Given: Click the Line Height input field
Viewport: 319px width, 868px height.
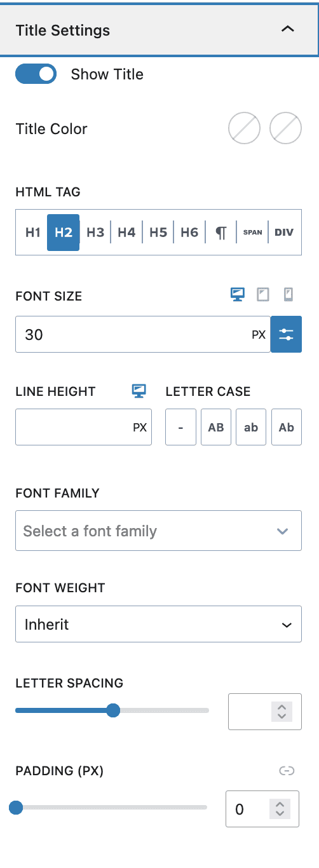Looking at the screenshot, I should (83, 427).
